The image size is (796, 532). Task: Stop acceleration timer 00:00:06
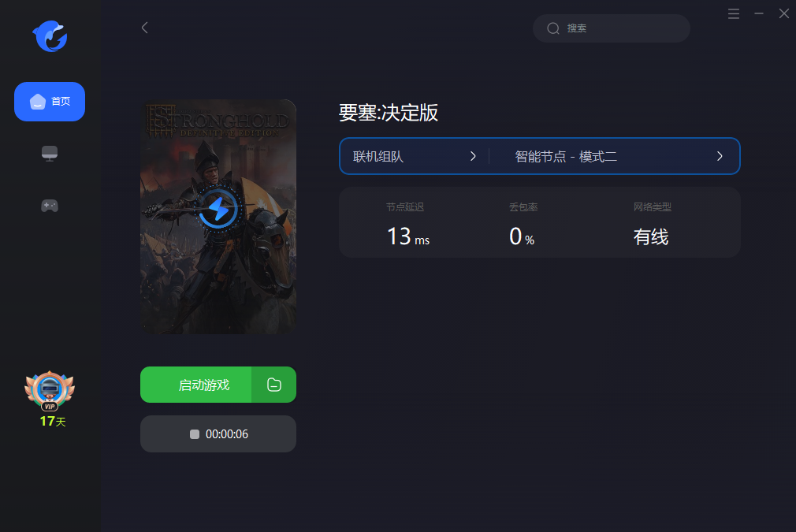[x=218, y=434]
